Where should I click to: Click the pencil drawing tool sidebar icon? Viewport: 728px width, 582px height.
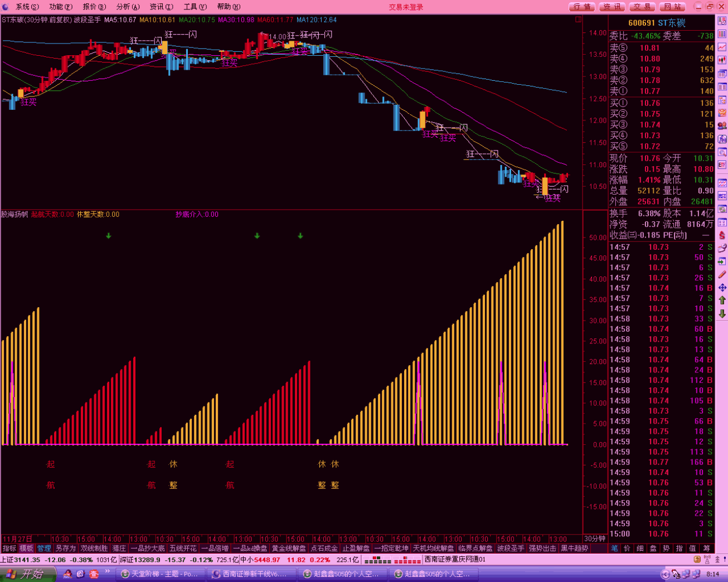(x=722, y=275)
